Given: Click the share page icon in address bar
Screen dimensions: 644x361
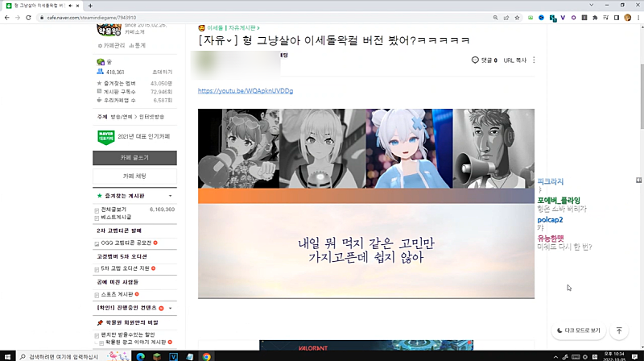Looking at the screenshot, I should (506, 18).
